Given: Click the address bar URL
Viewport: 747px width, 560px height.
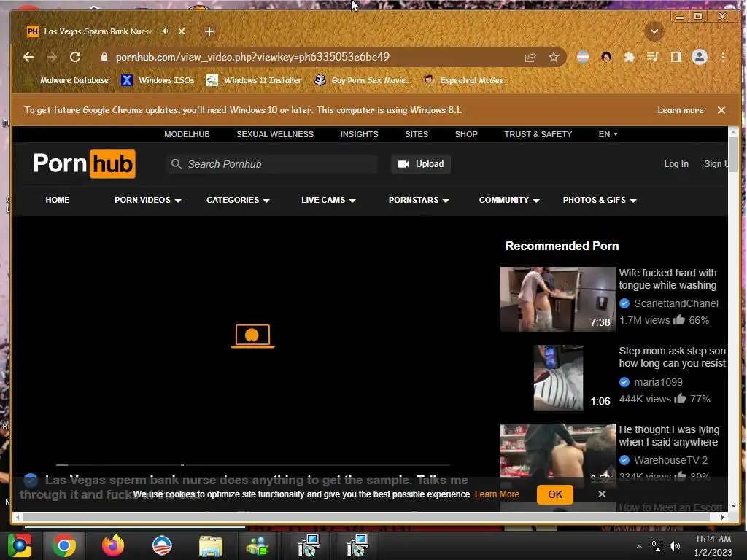Looking at the screenshot, I should (252, 57).
